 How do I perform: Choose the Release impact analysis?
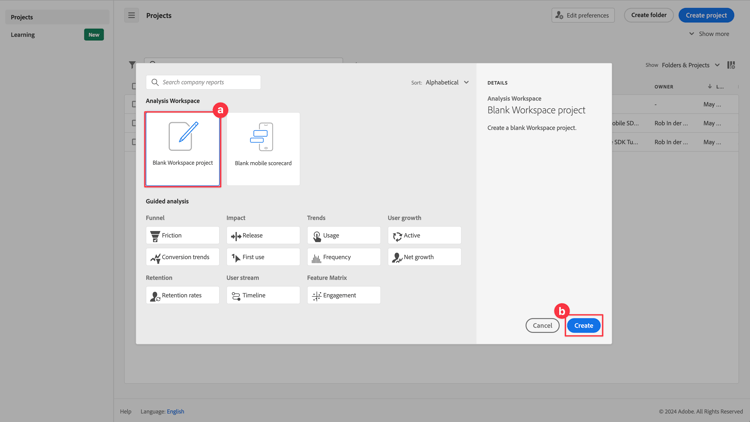coord(263,235)
